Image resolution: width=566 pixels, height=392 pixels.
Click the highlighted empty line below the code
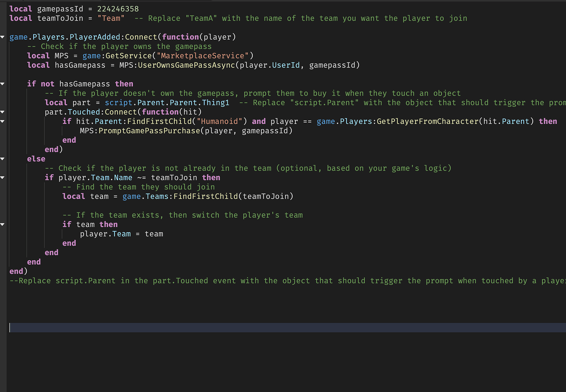click(164, 327)
